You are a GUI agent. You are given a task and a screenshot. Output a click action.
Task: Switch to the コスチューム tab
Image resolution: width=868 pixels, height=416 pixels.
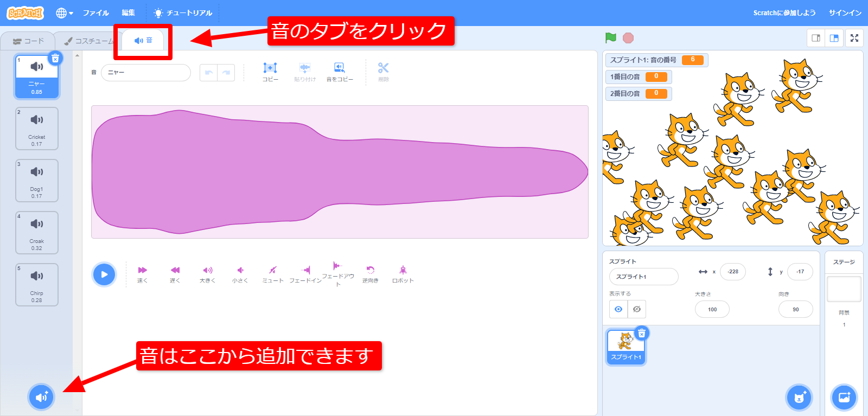click(x=88, y=41)
